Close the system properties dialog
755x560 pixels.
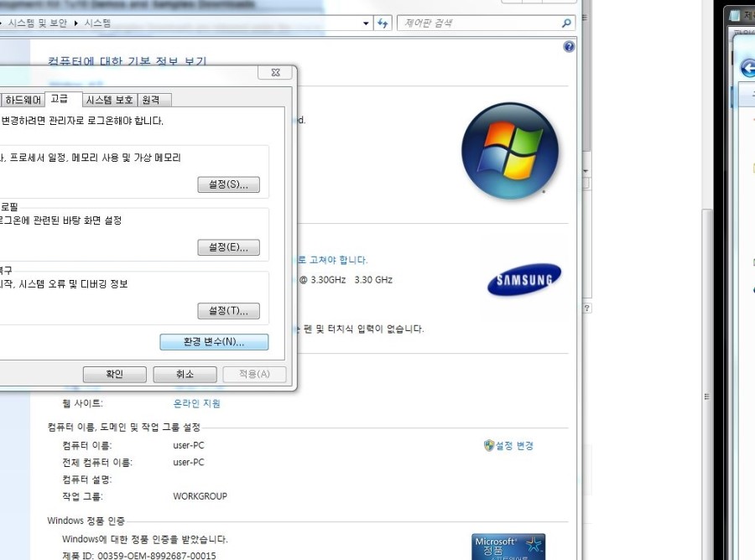pos(275,73)
